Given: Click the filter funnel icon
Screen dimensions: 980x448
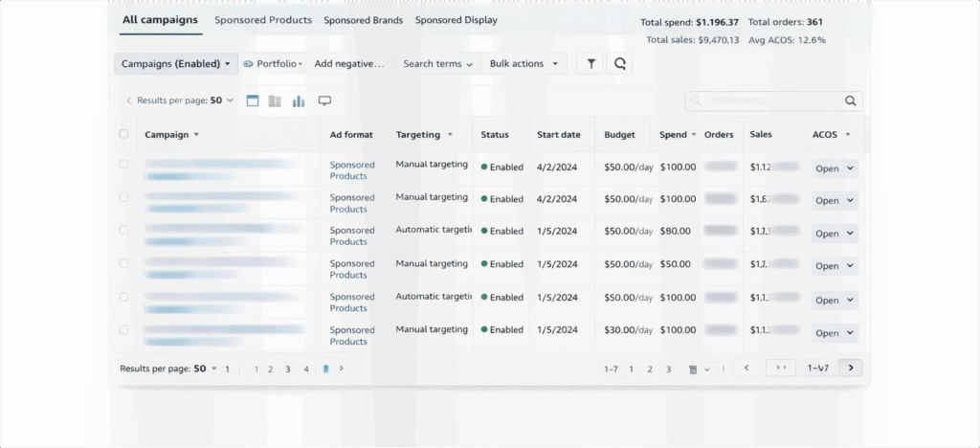Looking at the screenshot, I should tap(590, 64).
